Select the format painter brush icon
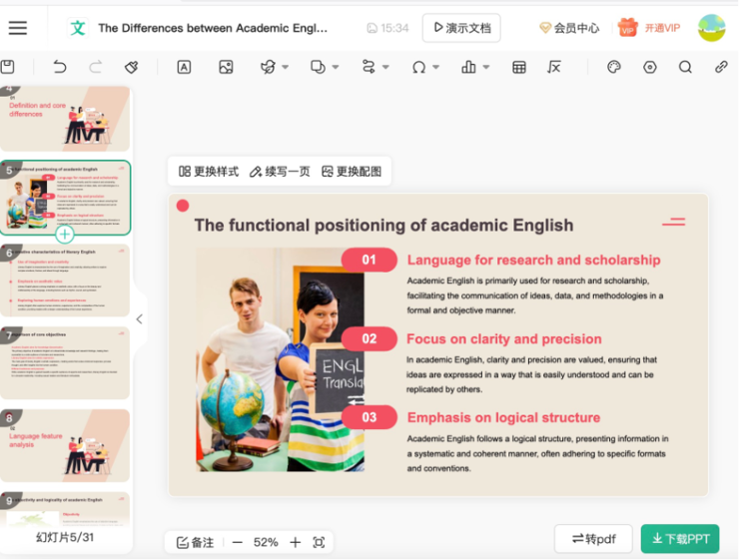The image size is (739, 560). [x=131, y=67]
